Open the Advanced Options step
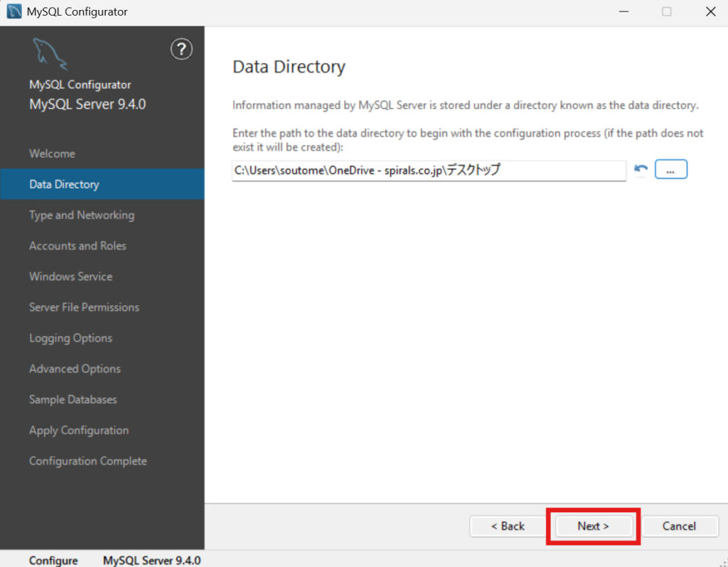The width and height of the screenshot is (728, 567). [x=75, y=369]
